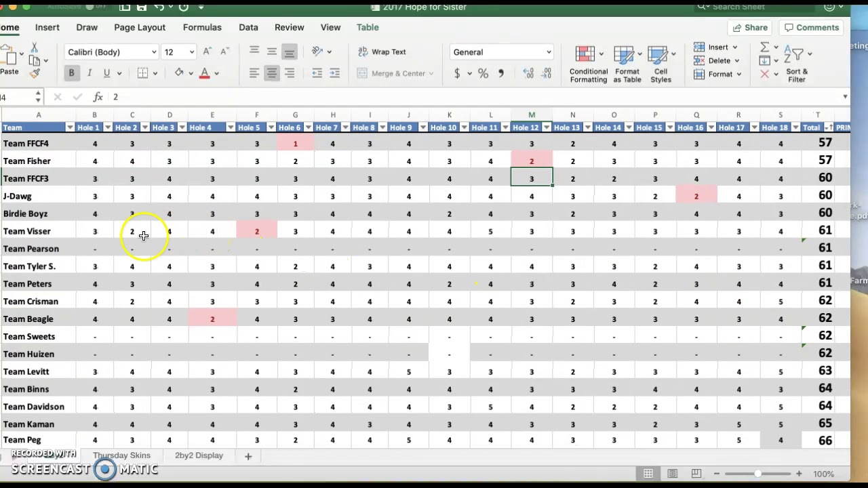Click the Increase Decimal icon
The height and width of the screenshot is (488, 868).
click(x=528, y=73)
